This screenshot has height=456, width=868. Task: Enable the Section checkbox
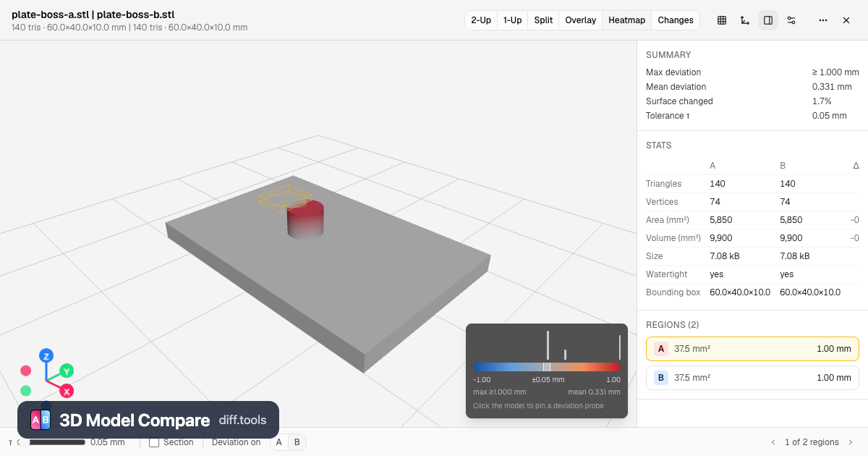coord(154,442)
